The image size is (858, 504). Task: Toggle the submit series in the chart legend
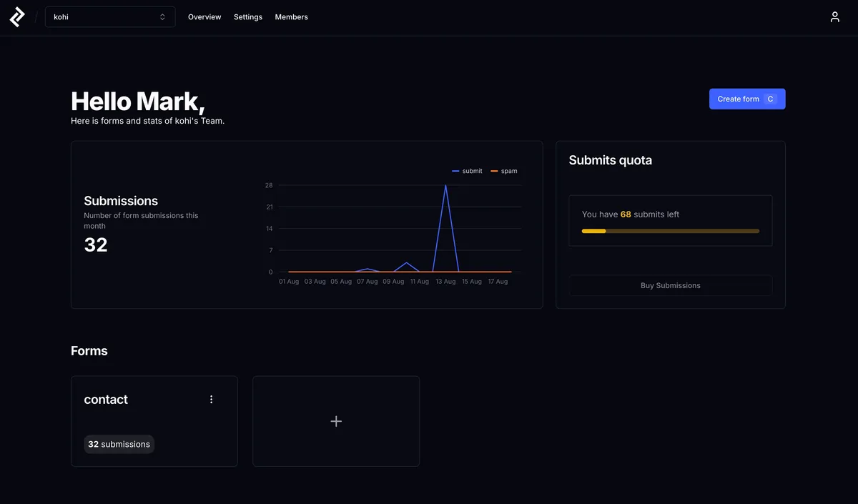tap(472, 171)
